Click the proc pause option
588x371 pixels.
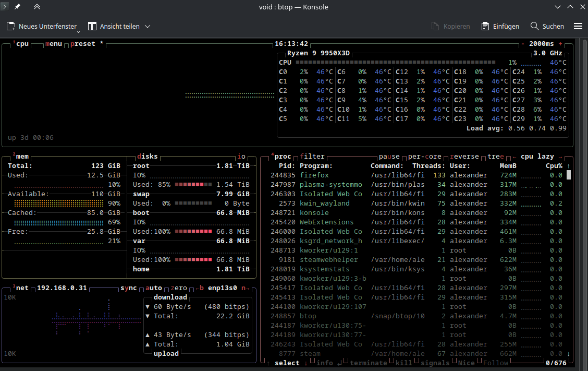pyautogui.click(x=389, y=156)
